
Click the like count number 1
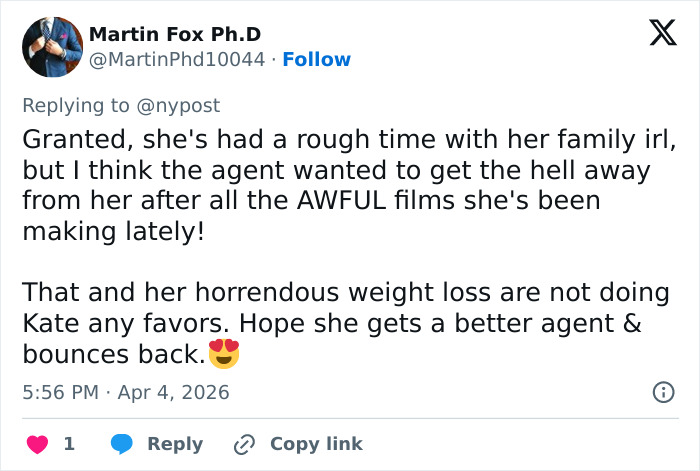69,444
